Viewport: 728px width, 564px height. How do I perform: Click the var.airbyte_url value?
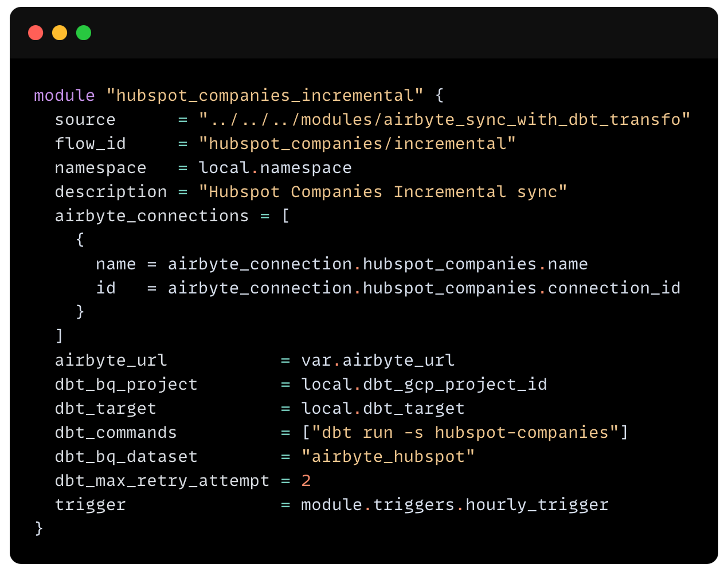click(378, 360)
